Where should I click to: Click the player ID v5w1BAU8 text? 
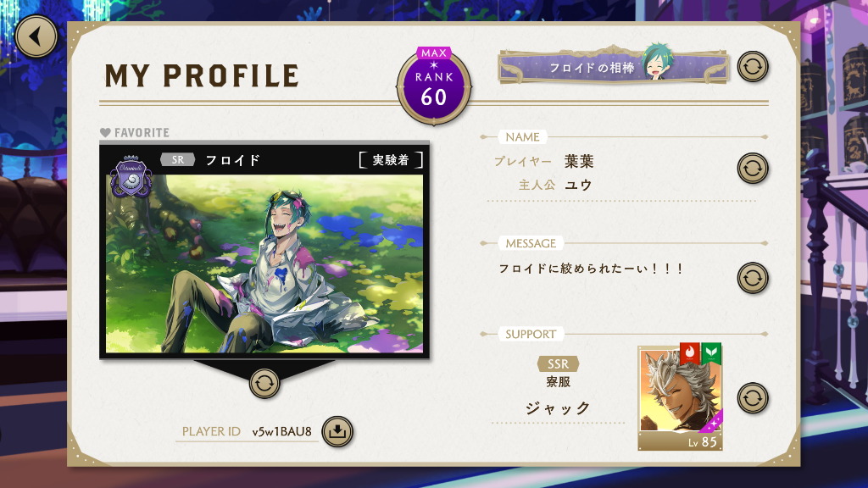[x=281, y=431]
